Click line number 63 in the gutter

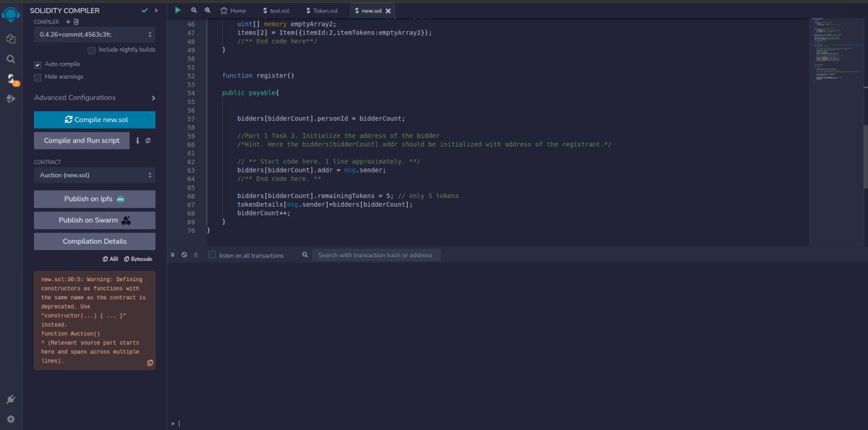(x=191, y=171)
